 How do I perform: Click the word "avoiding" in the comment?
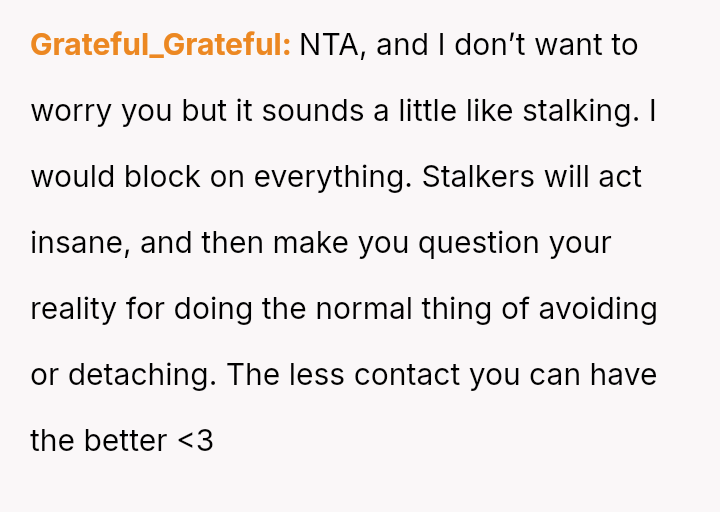[x=598, y=309]
